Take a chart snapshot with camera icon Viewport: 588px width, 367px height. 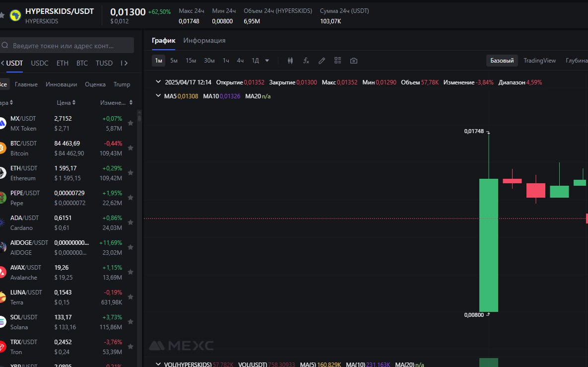click(354, 61)
